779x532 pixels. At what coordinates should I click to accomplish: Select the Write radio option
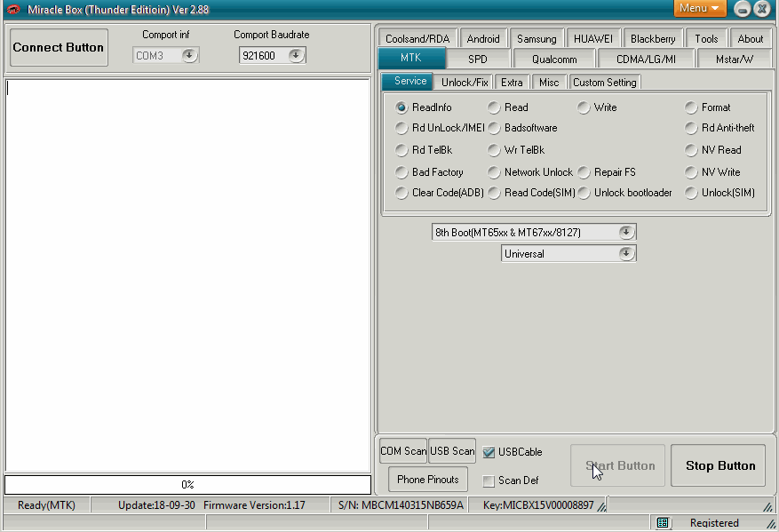(584, 107)
